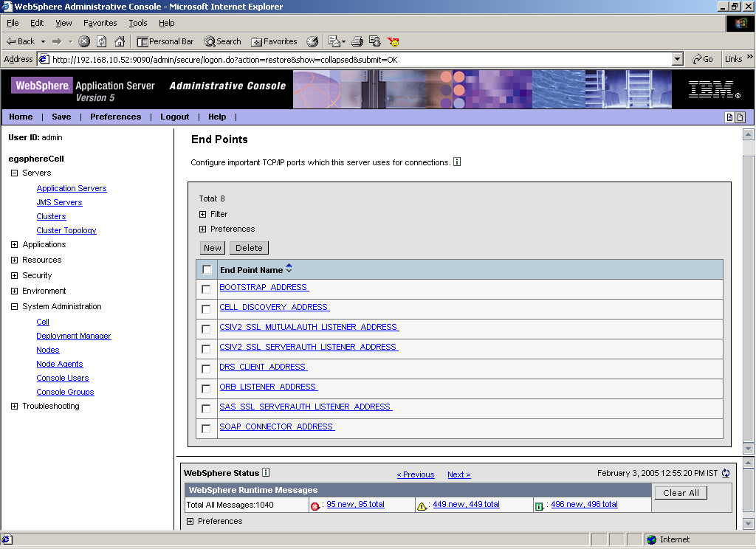Click the Internet zone globe in status bar
Image resolution: width=756 pixels, height=549 pixels.
pos(652,539)
